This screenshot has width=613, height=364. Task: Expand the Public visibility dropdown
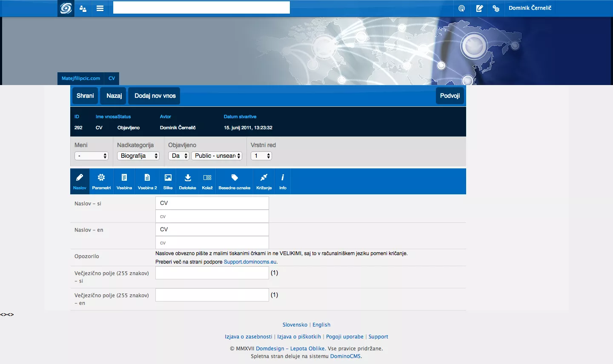pos(217,156)
